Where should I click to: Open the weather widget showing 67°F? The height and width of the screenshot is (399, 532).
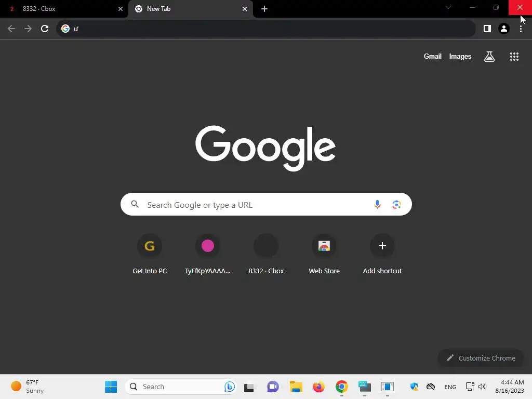tap(27, 387)
